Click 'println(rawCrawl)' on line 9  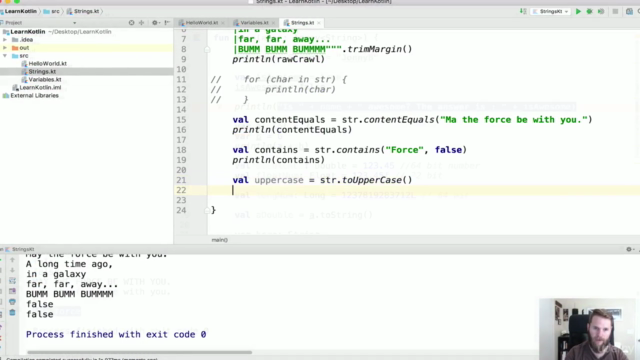[278, 60]
